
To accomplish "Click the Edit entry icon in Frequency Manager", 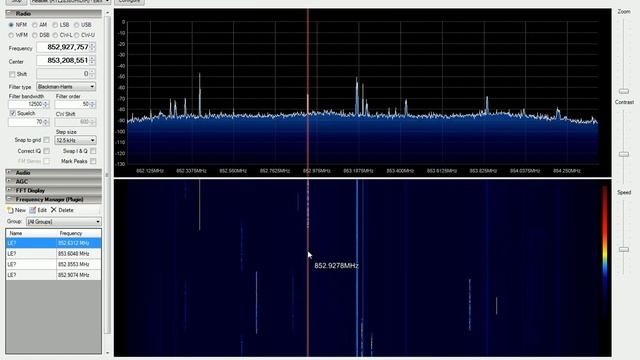I will 33,210.
